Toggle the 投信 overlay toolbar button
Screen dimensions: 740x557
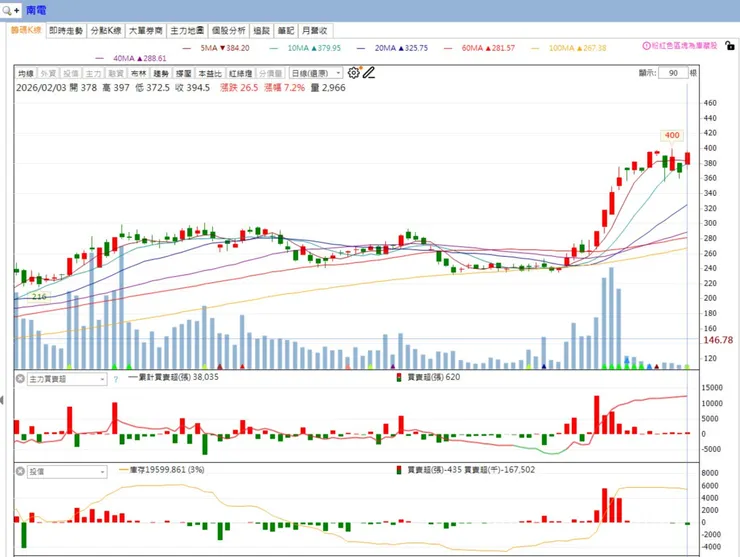(71, 73)
